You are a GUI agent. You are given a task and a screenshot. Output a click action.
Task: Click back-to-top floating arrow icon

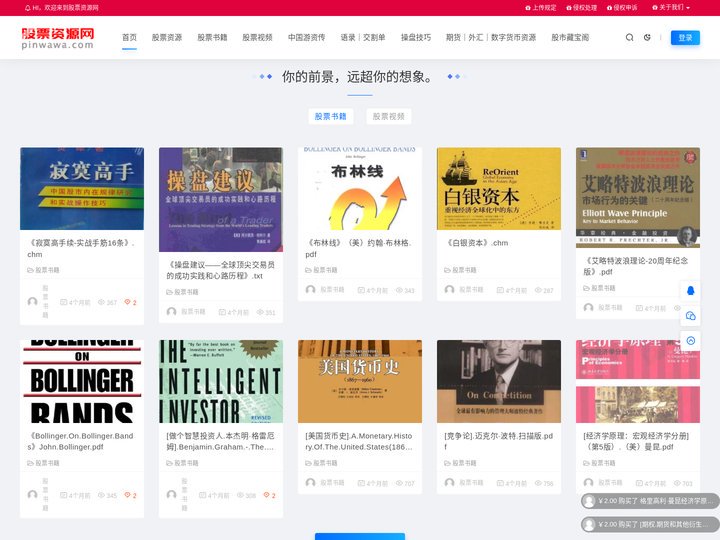[690, 340]
